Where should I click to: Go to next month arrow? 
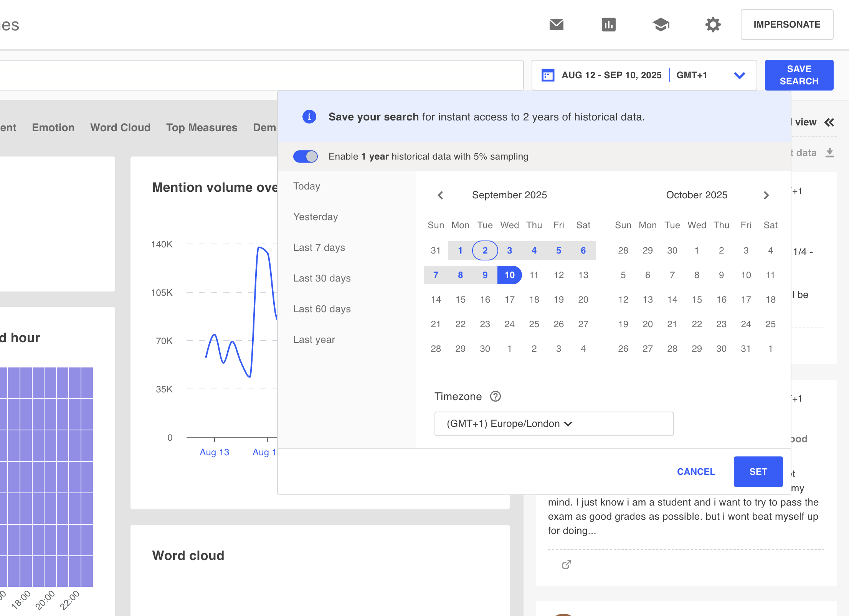click(x=766, y=195)
